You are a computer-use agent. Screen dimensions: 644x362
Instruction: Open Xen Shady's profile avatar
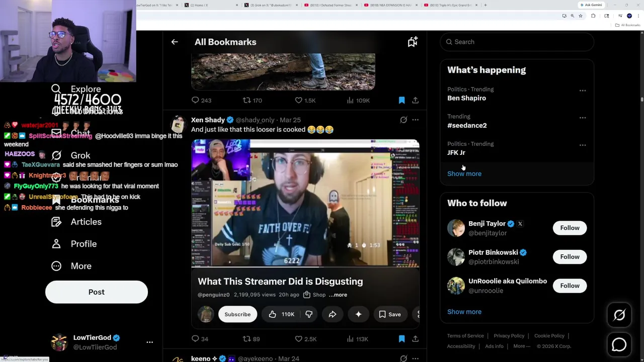178,124
